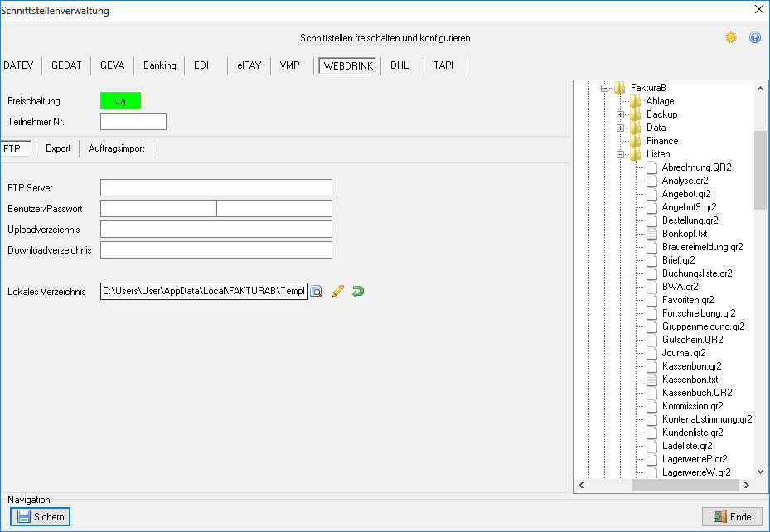Click the Brief.qr2 file icon

click(x=651, y=260)
